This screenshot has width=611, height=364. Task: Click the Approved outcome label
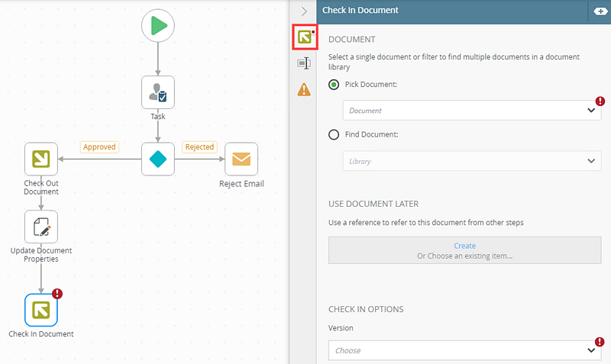[99, 147]
